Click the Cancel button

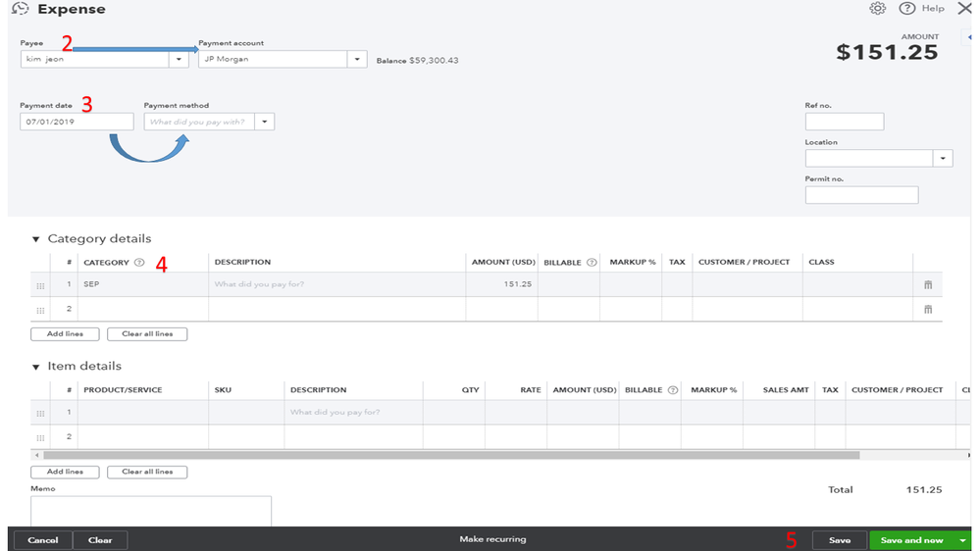pyautogui.click(x=42, y=540)
